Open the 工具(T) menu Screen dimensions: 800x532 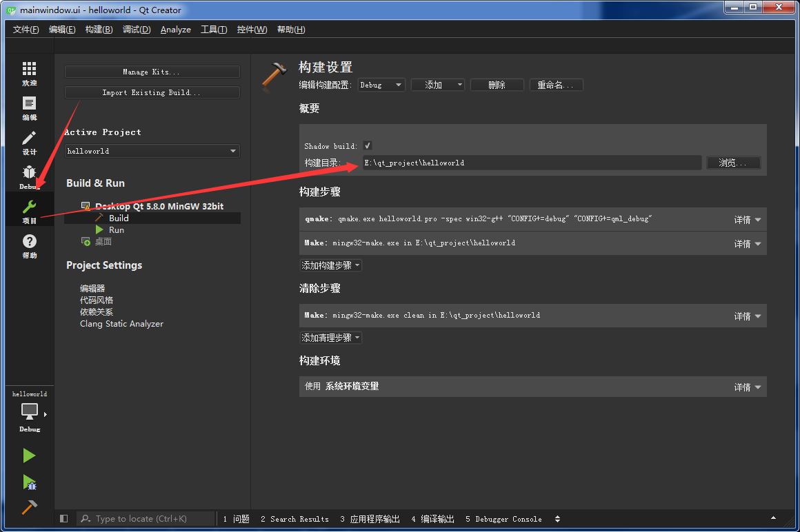[213, 30]
